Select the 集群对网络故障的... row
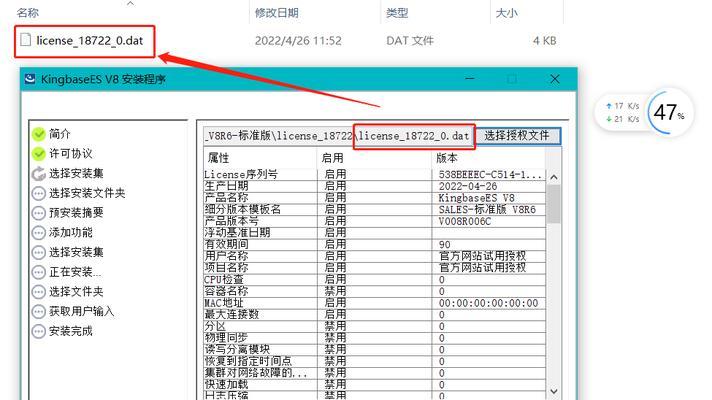 374,373
